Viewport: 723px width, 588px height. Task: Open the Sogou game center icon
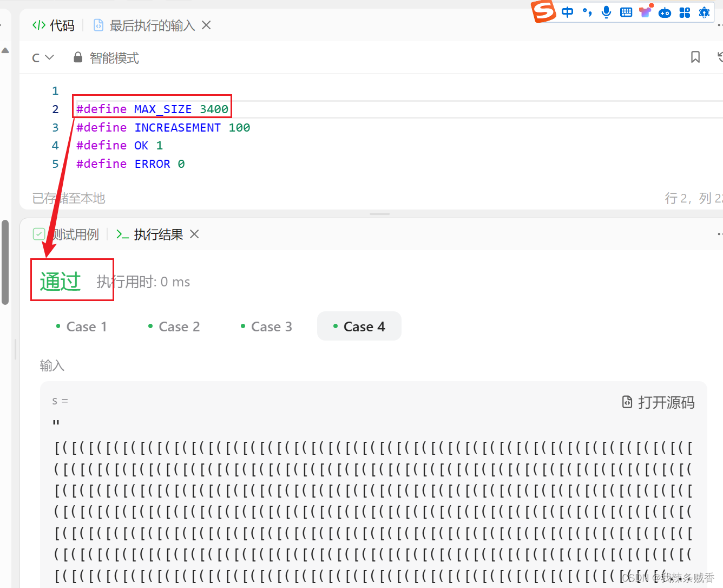(665, 12)
